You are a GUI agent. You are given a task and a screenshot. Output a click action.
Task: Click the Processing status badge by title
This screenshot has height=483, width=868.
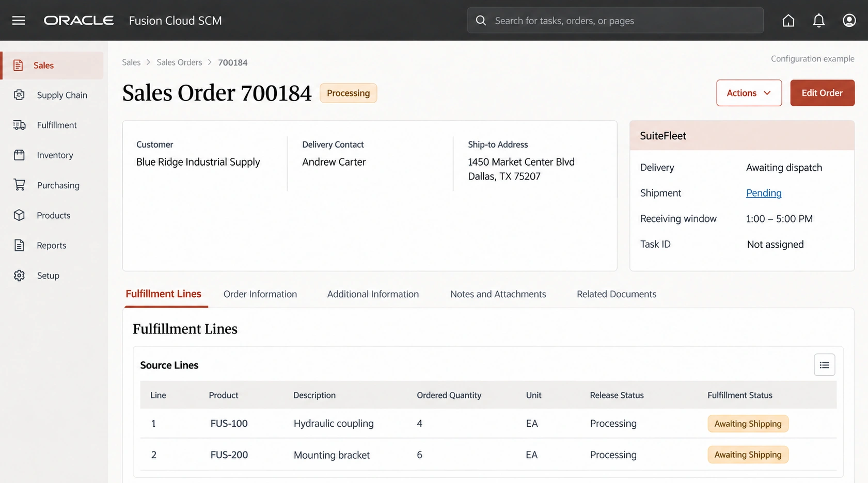pyautogui.click(x=348, y=93)
